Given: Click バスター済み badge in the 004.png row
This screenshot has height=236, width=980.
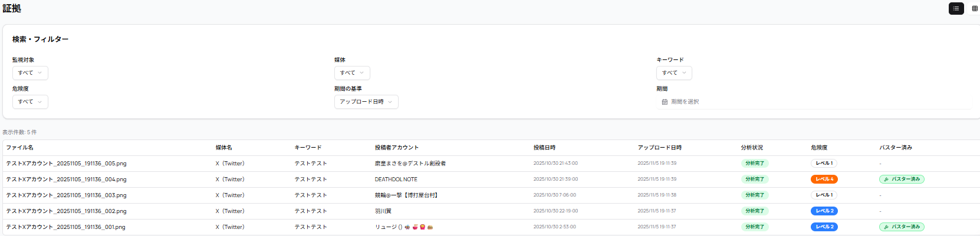Looking at the screenshot, I should tap(902, 180).
